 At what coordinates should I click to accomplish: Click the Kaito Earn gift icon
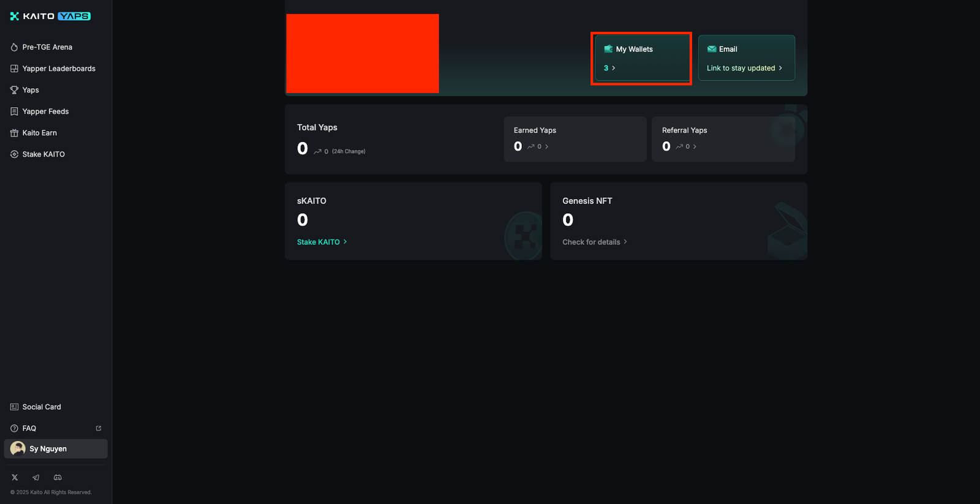tap(14, 133)
